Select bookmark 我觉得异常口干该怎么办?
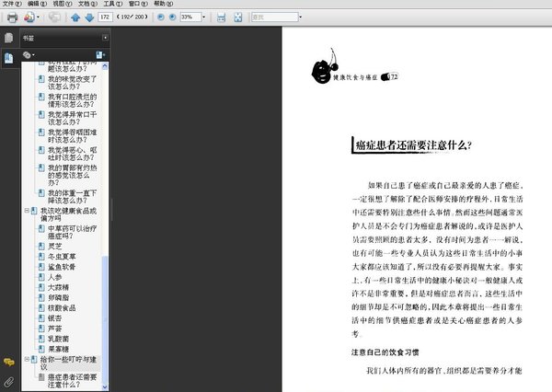The image size is (552, 392). tap(72, 118)
